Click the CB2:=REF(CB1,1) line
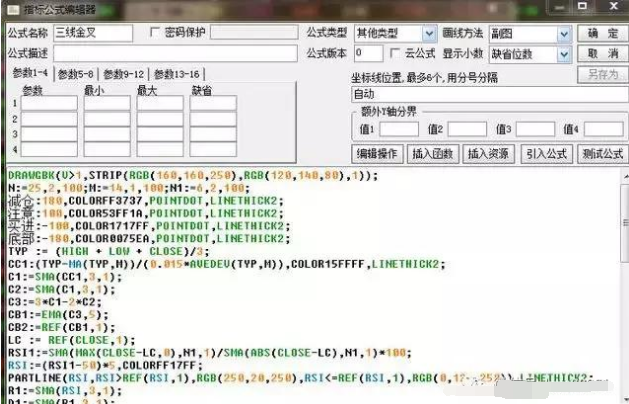629x404 pixels. (62, 328)
